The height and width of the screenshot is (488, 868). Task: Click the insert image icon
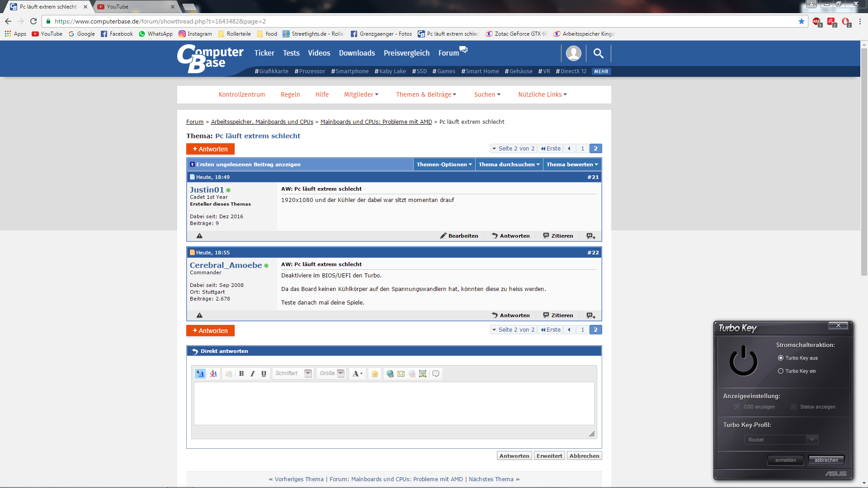(423, 374)
